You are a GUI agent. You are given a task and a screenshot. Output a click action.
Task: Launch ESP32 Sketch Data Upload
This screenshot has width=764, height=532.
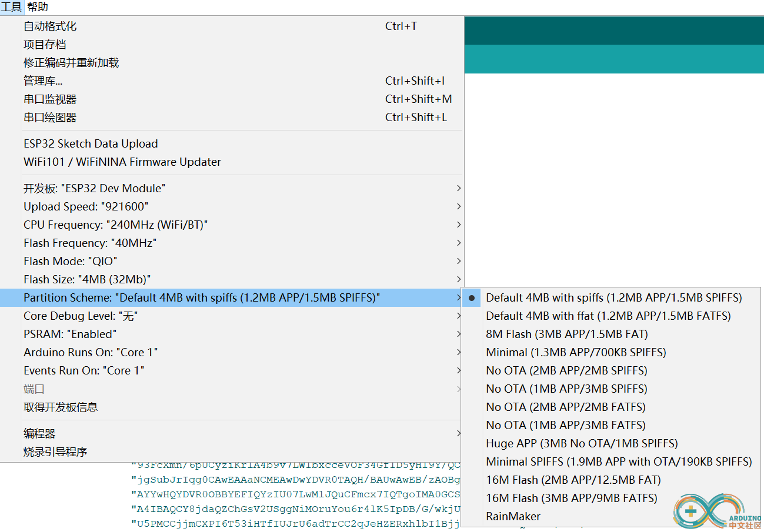232,144
